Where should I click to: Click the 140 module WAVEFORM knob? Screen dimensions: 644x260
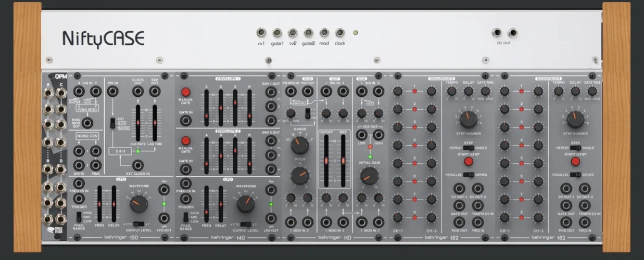pos(246,204)
